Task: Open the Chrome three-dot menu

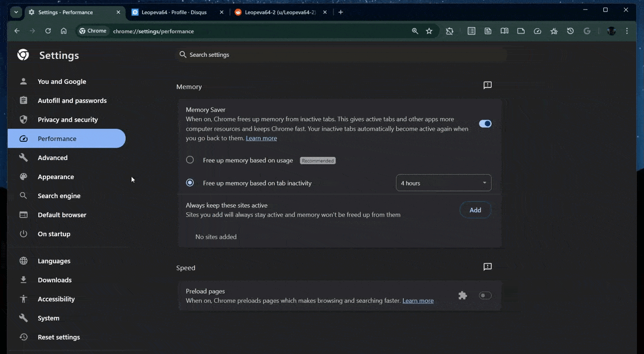Action: pos(627,31)
